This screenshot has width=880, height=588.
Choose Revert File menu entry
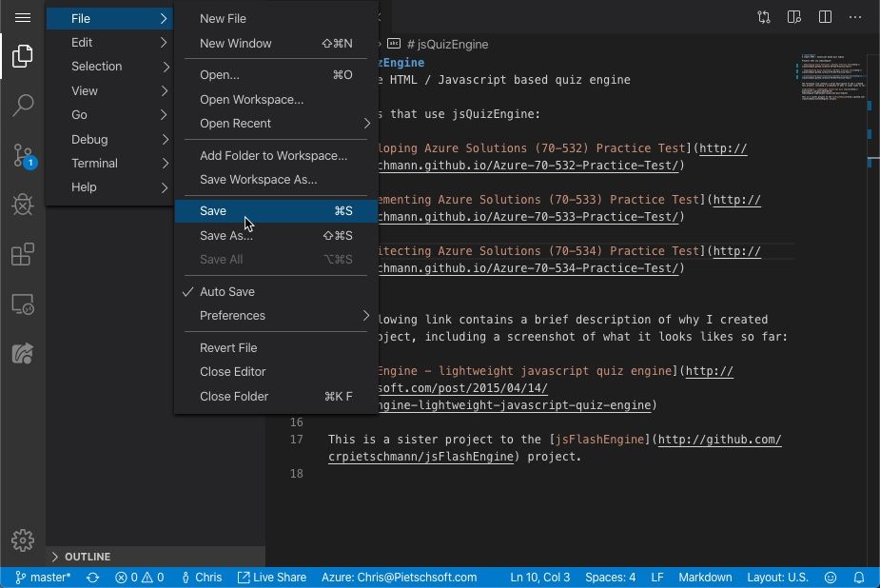click(x=276, y=348)
